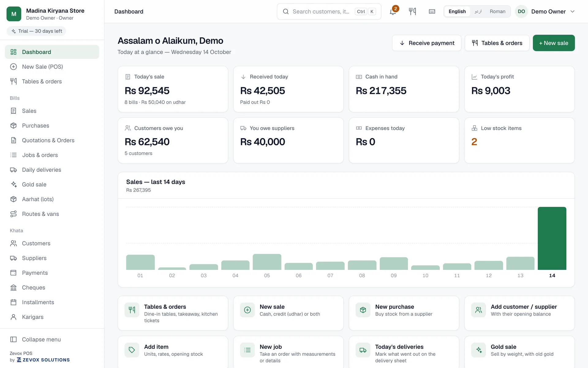Viewport: 588px width, 368px height.
Task: Click the search magnifier icon
Action: coord(286,12)
